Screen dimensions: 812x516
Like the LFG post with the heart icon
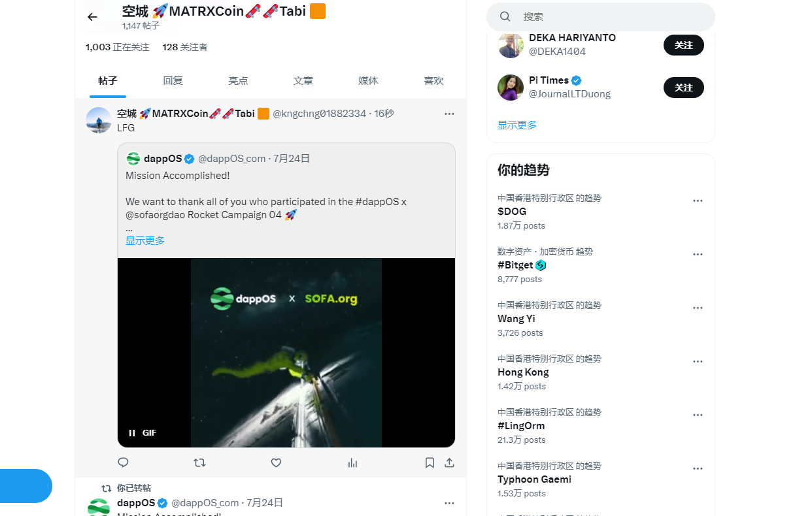tap(276, 462)
